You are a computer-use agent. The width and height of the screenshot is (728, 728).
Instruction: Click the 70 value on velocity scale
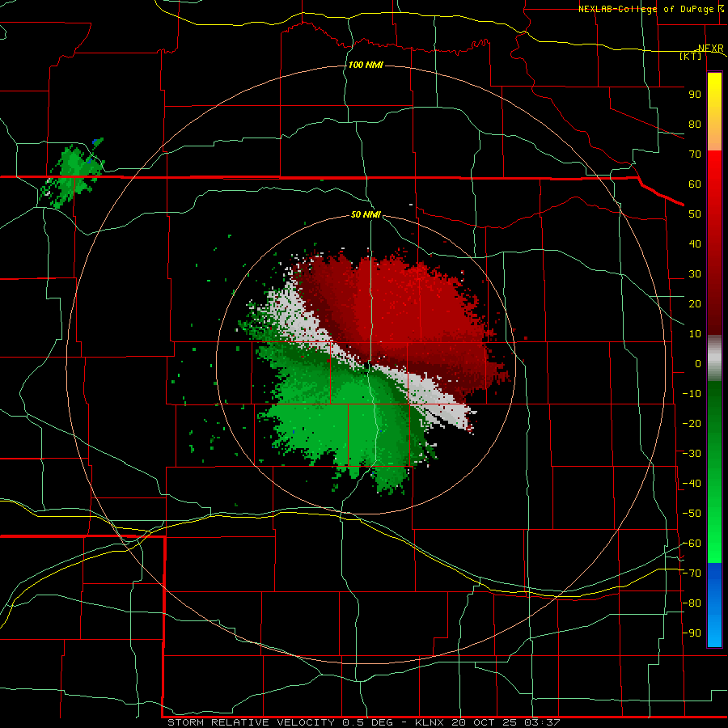pos(695,154)
